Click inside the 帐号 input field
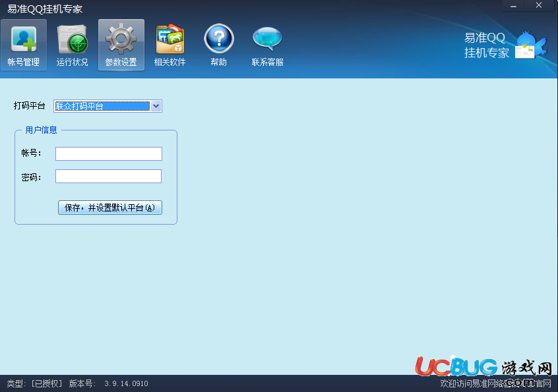 point(109,154)
